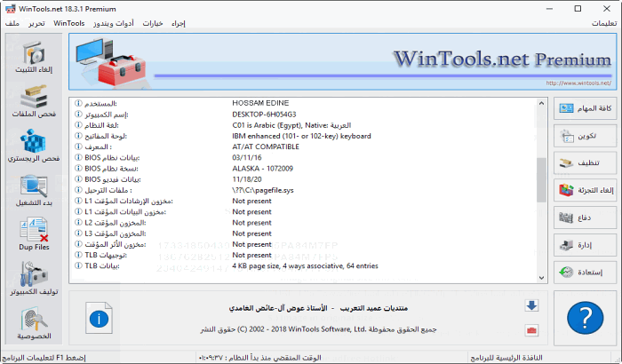Select the BIOS version row ALASKA - 1072009
This screenshot has width=622, height=364.
click(304, 169)
